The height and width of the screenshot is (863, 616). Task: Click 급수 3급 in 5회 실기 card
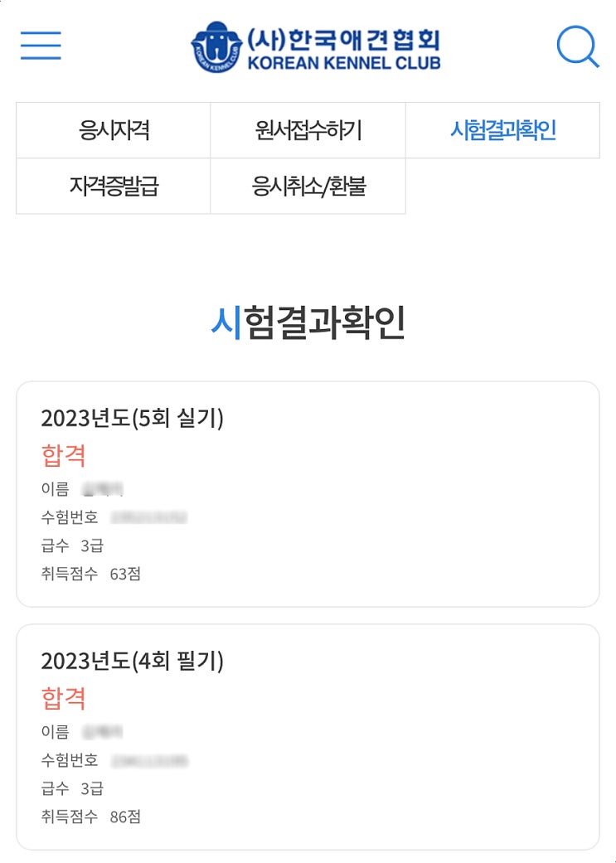coord(72,545)
